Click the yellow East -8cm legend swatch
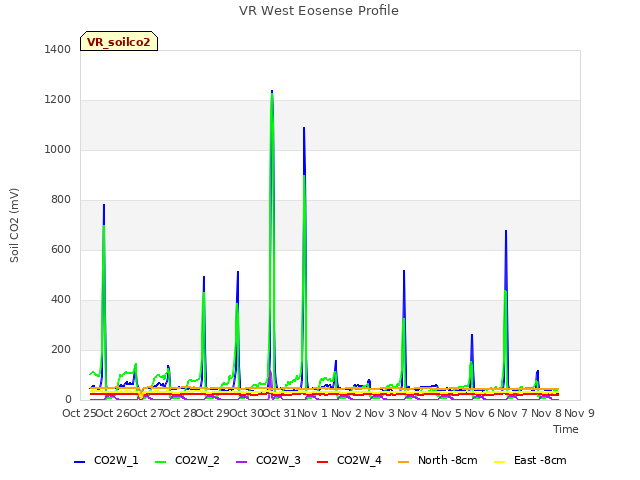 coord(500,462)
